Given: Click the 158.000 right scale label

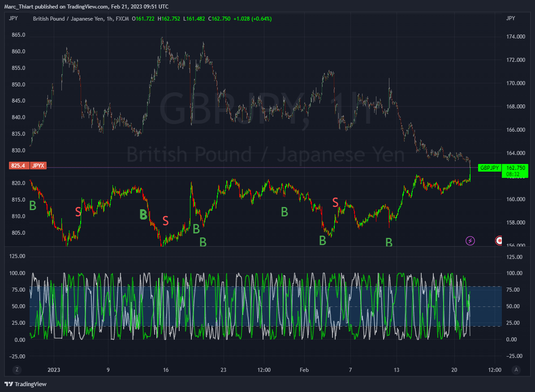Looking at the screenshot, I should click(x=516, y=223).
